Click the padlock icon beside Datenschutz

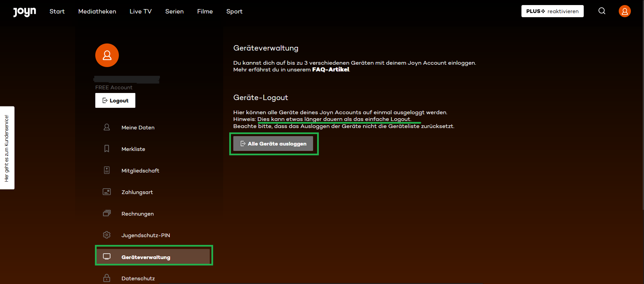pos(107,278)
